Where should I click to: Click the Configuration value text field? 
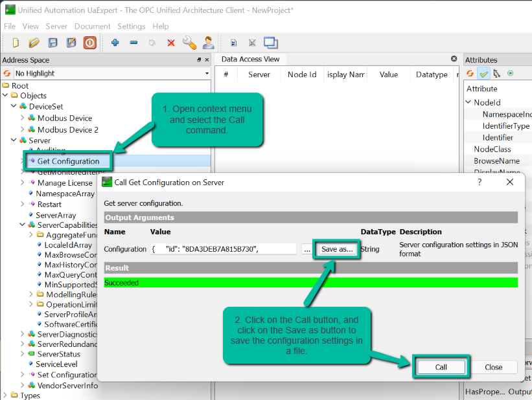[x=224, y=249]
